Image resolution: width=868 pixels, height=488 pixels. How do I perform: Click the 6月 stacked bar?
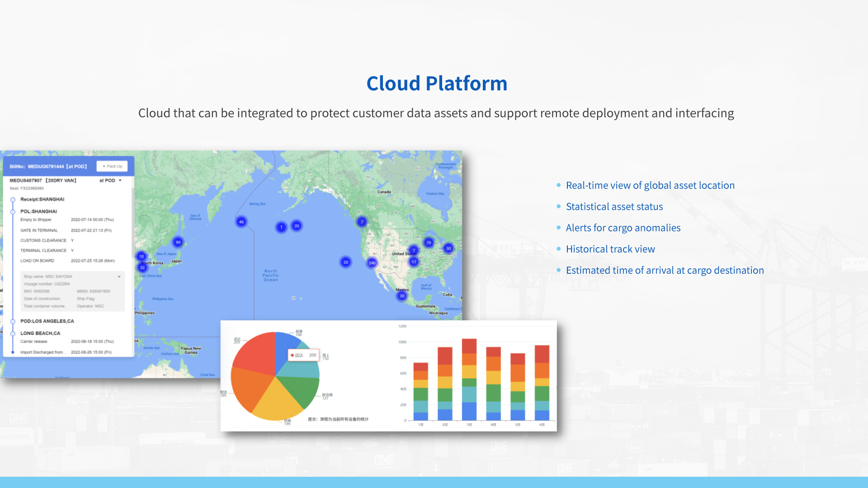(x=542, y=383)
